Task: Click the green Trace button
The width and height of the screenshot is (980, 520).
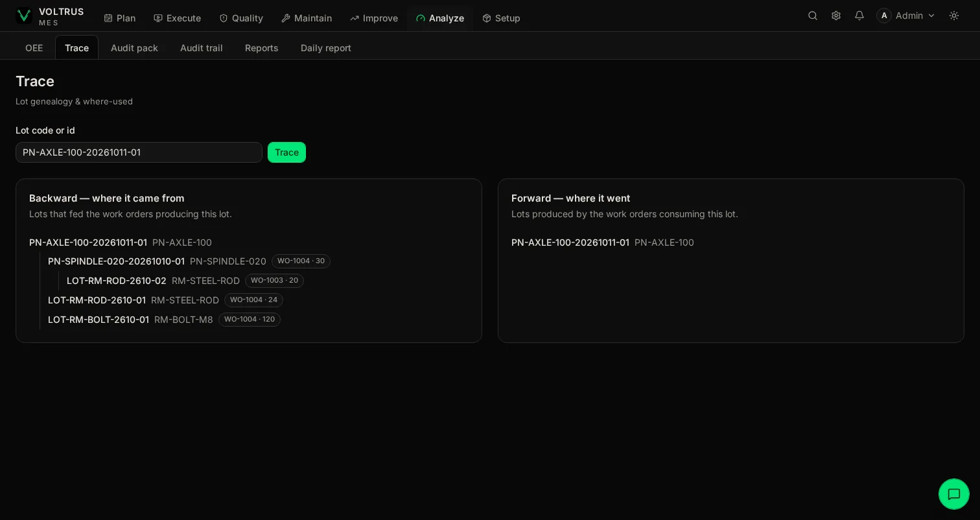Action: (286, 152)
